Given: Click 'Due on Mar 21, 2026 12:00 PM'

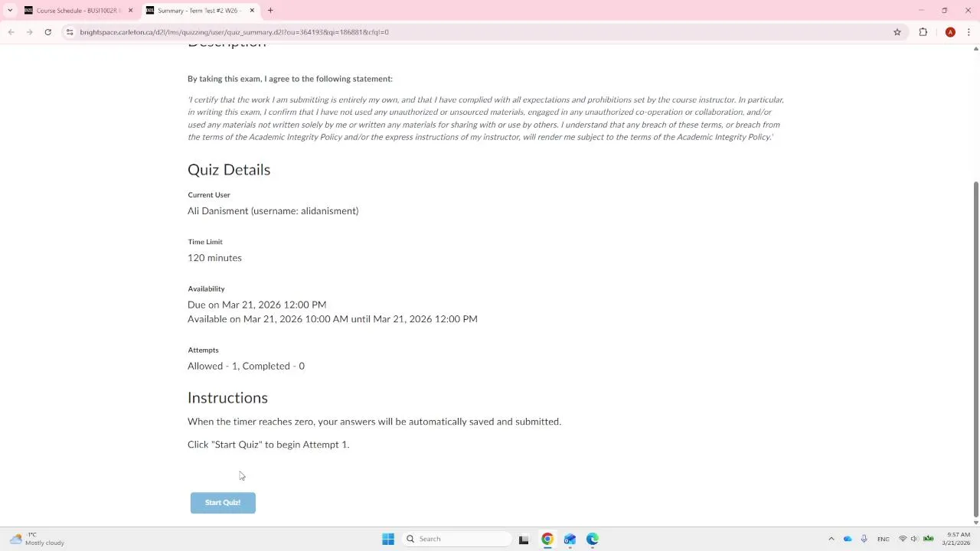Looking at the screenshot, I should [x=257, y=305].
